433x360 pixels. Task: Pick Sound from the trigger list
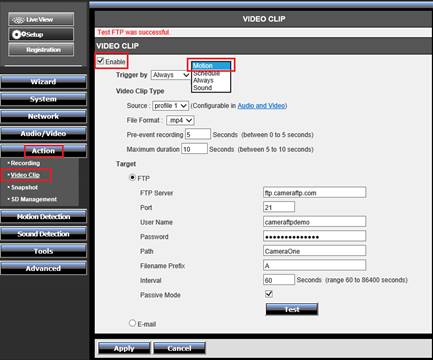pyautogui.click(x=211, y=88)
